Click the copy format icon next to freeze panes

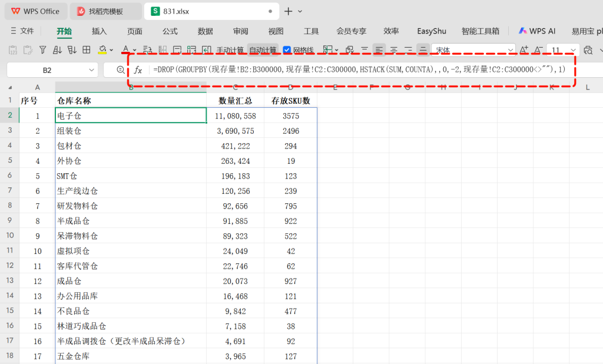pyautogui.click(x=349, y=50)
